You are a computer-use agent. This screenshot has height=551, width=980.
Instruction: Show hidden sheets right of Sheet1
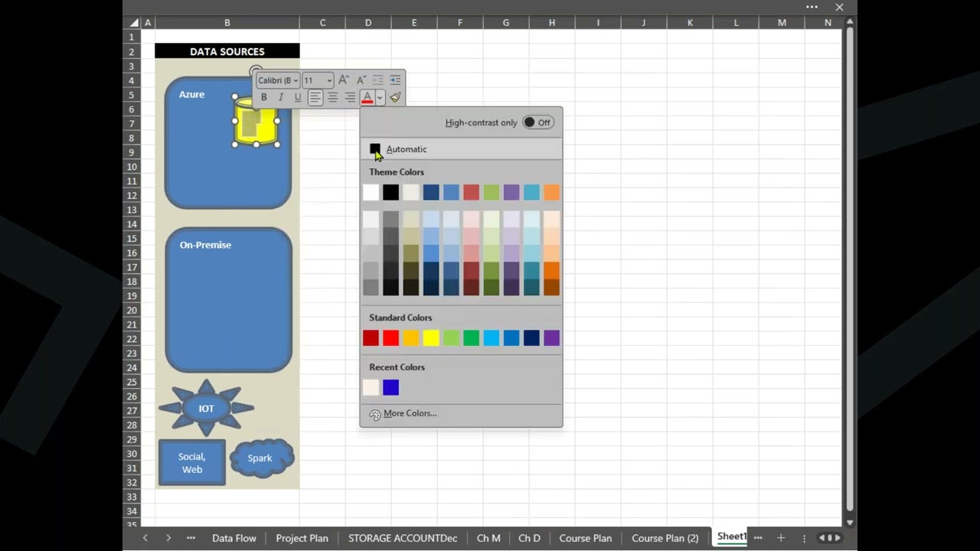click(x=758, y=538)
